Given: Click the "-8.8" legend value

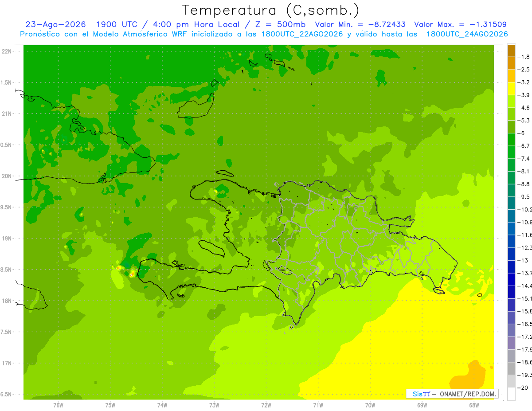Looking at the screenshot, I should click(x=524, y=184).
